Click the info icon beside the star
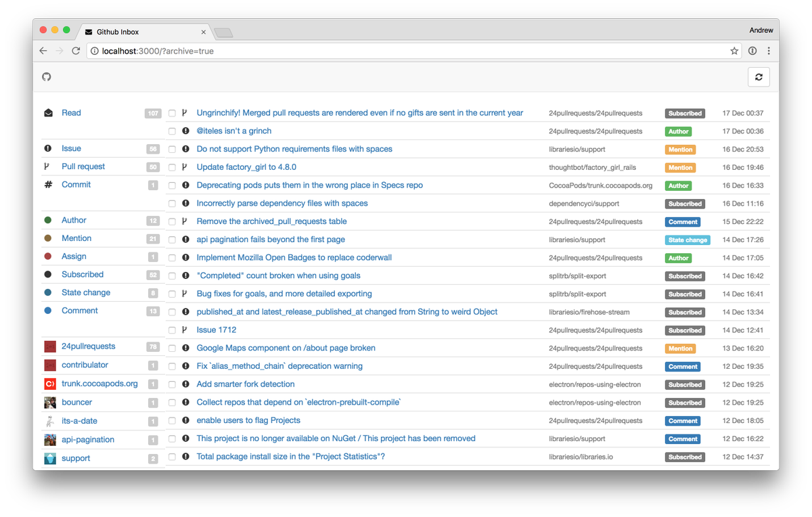This screenshot has height=517, width=812. click(752, 51)
